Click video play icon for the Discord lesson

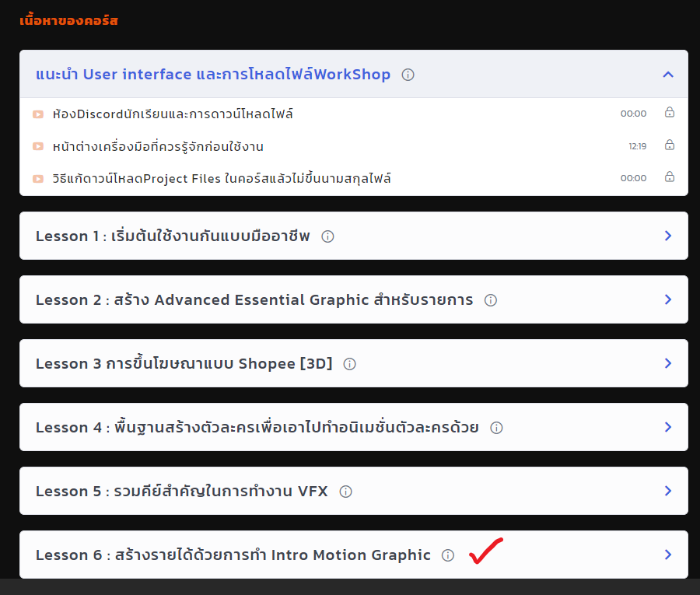(x=38, y=114)
